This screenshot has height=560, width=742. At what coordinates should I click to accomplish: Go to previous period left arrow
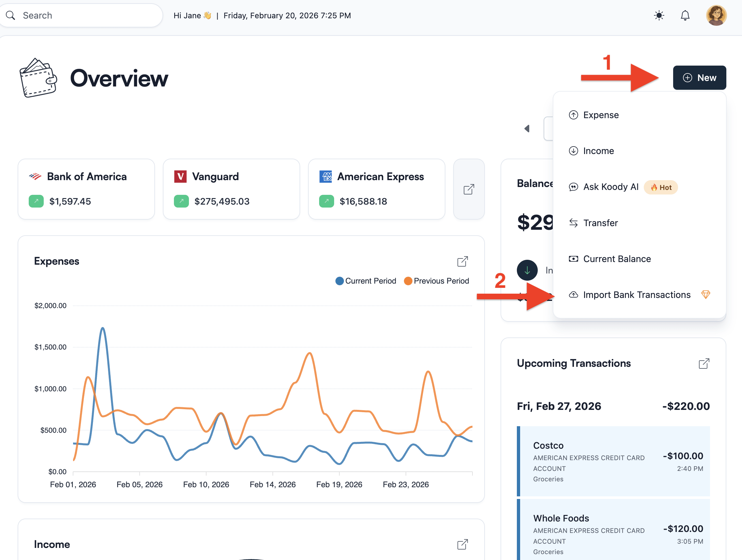click(x=527, y=129)
